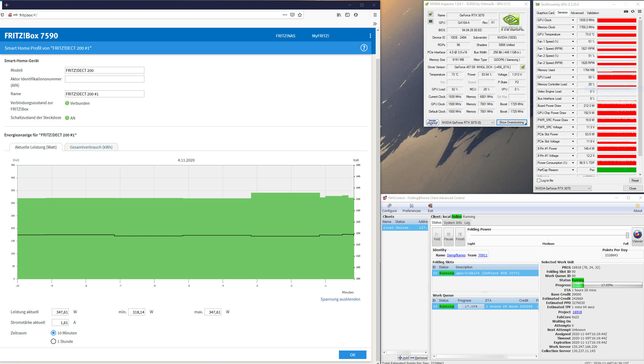Open the GPU-Z hamburger menu icon
The width and height of the screenshot is (644, 364).
coord(640,12)
